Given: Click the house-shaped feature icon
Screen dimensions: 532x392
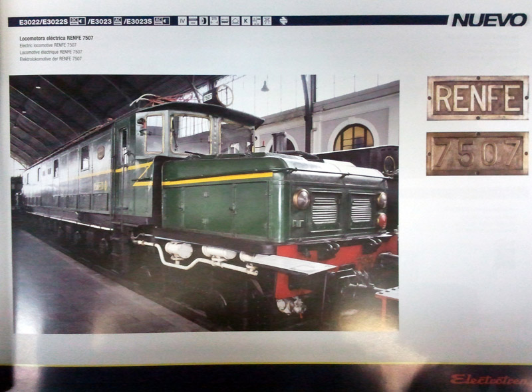Looking at the screenshot, I should [235, 21].
